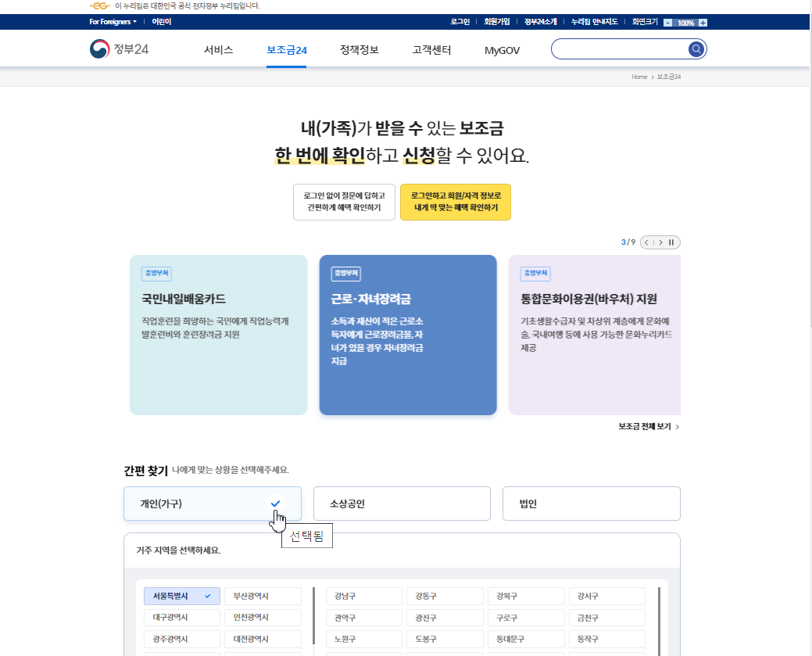812x656 pixels.
Task: Switch to the 정책정보 tab
Action: point(358,48)
